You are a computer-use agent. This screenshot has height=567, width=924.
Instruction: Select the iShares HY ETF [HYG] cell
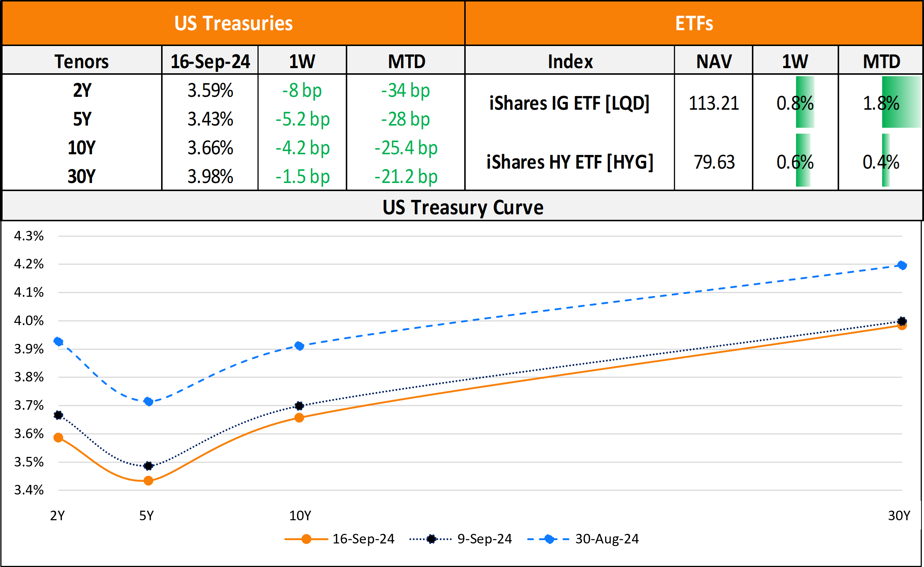[569, 162]
